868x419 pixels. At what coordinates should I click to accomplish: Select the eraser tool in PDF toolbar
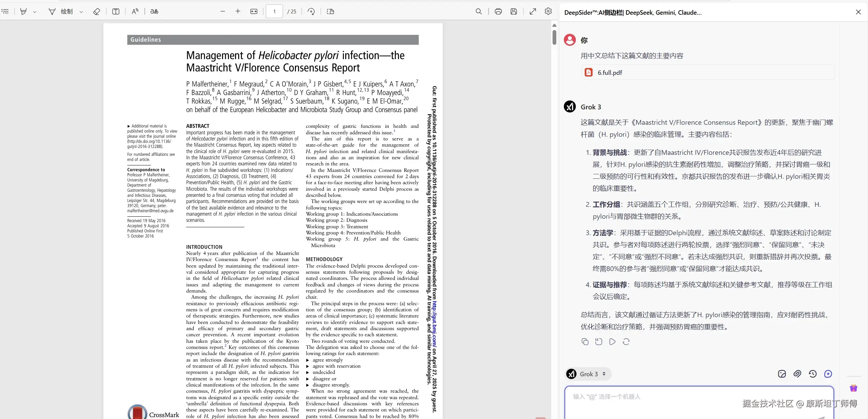96,12
